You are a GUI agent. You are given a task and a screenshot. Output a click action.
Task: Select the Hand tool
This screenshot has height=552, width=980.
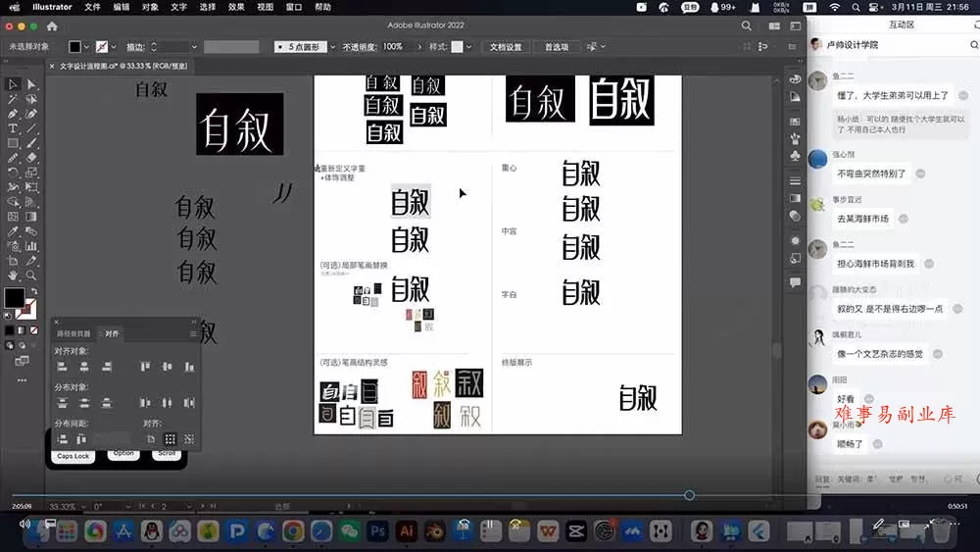click(x=13, y=276)
